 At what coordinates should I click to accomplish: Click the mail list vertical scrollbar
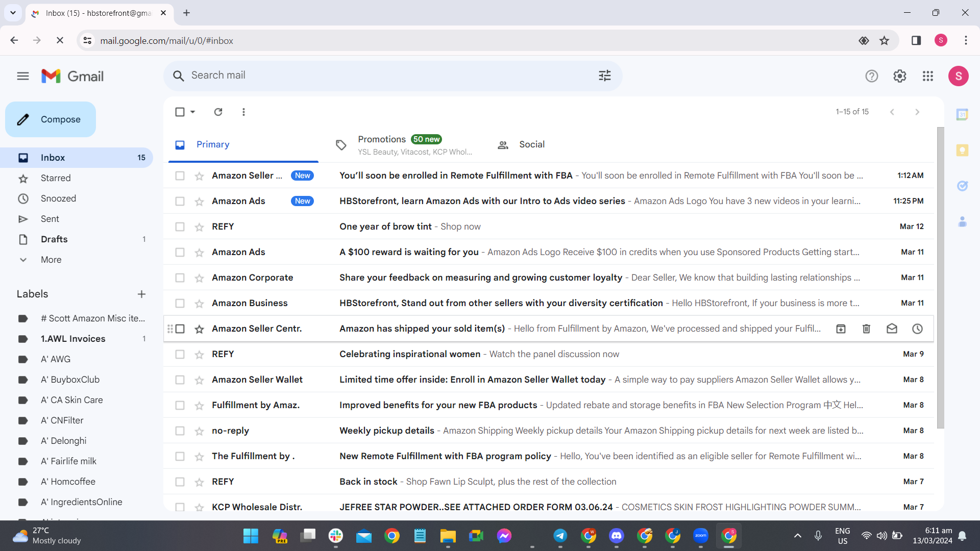pos(940,278)
